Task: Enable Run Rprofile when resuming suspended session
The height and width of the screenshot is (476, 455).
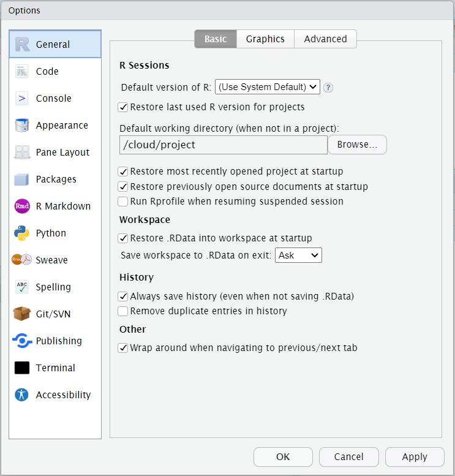Action: click(123, 202)
